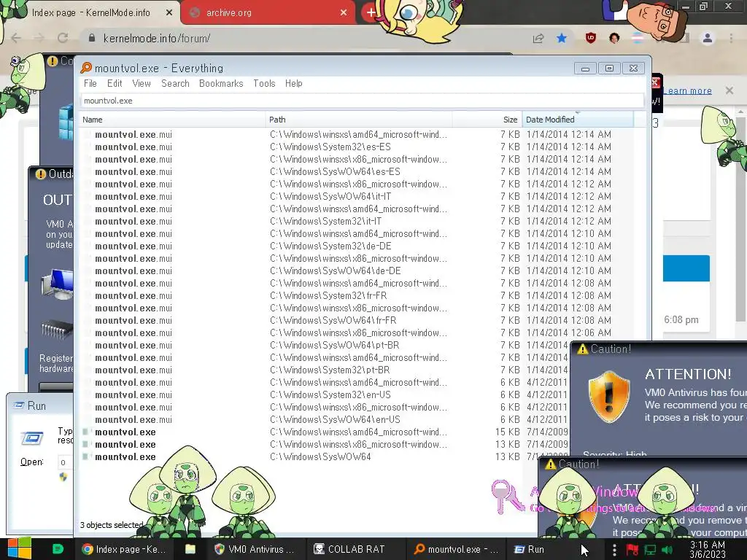Image resolution: width=747 pixels, height=560 pixels.
Task: Open the Bookmarks menu in Everything
Action: 221,83
